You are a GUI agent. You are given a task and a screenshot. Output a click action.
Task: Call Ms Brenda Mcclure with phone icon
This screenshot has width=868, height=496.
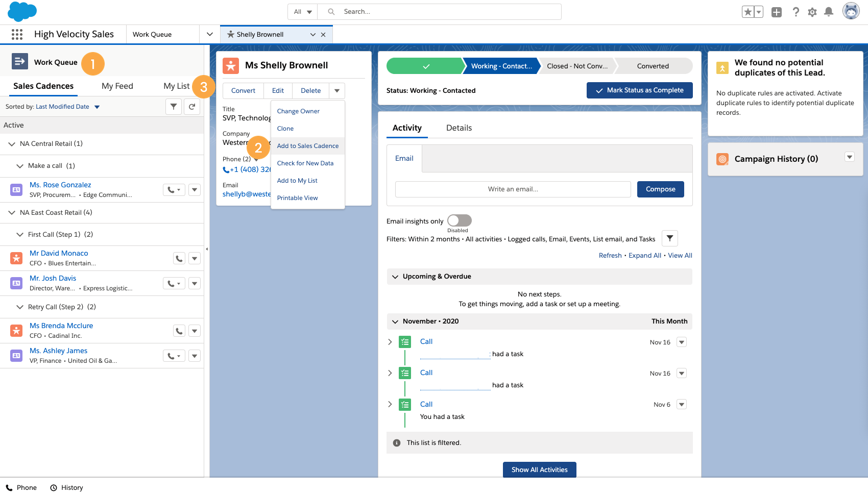pyautogui.click(x=179, y=331)
